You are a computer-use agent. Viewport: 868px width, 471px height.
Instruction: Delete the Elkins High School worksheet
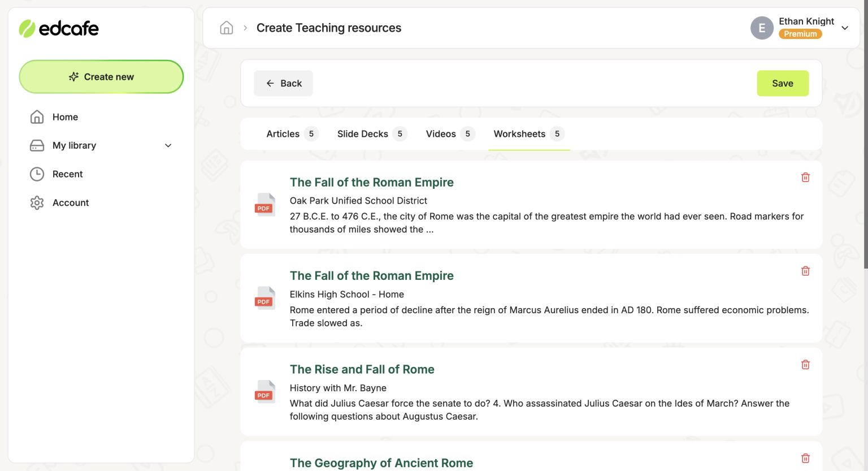(805, 271)
